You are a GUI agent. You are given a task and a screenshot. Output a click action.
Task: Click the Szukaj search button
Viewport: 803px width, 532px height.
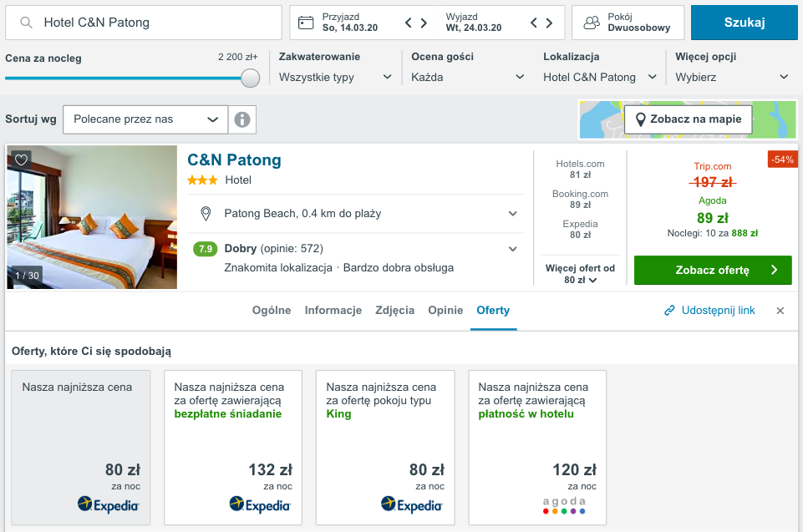click(745, 23)
